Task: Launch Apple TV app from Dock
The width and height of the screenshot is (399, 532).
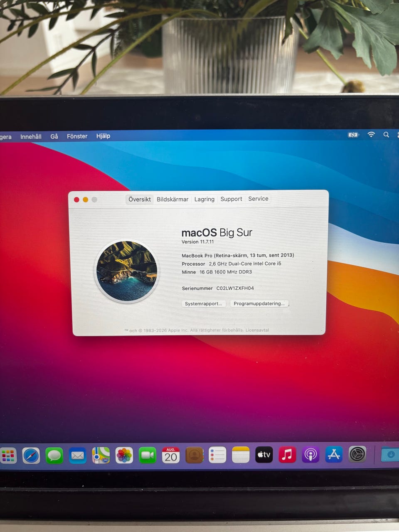Action: (x=264, y=455)
